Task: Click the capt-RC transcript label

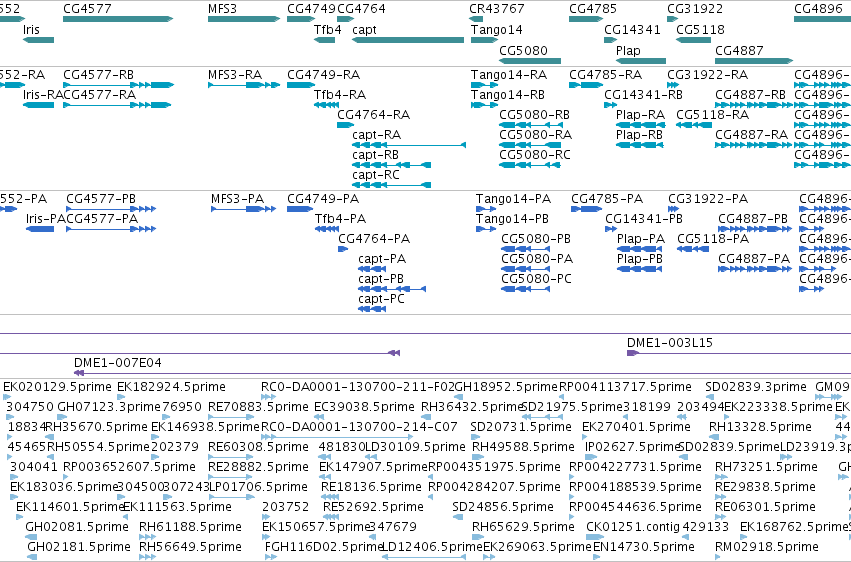Action: (376, 175)
